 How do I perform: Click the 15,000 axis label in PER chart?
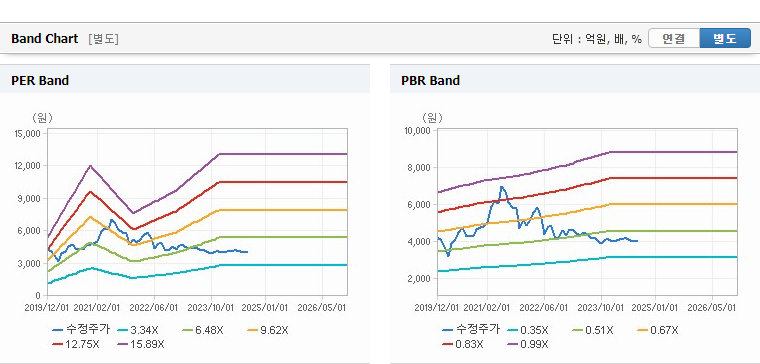click(x=29, y=133)
